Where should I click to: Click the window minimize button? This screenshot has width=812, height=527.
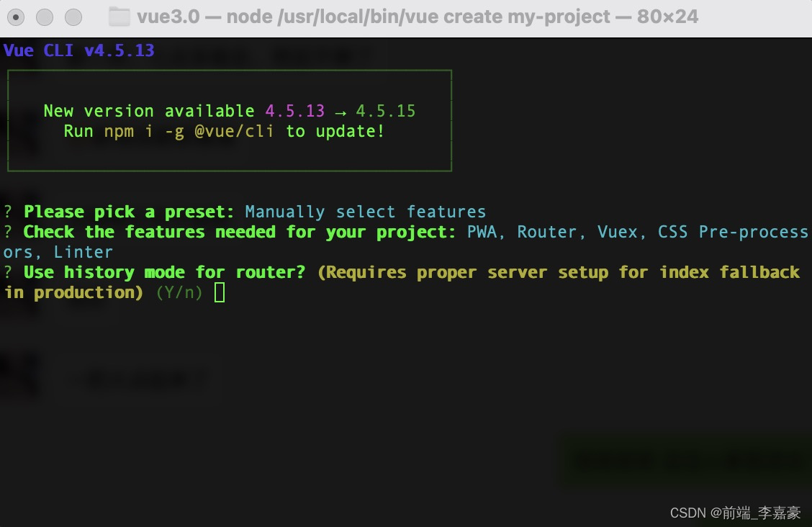[45, 17]
